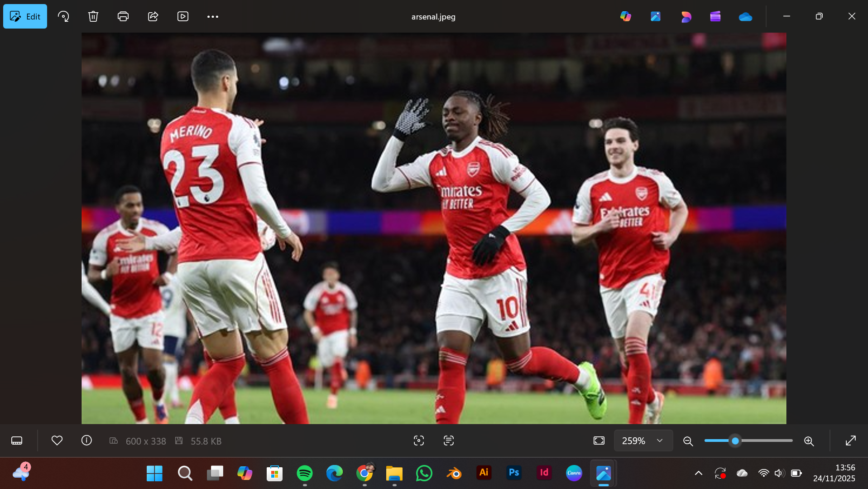Activate the visual search focus icon

[x=419, y=441]
